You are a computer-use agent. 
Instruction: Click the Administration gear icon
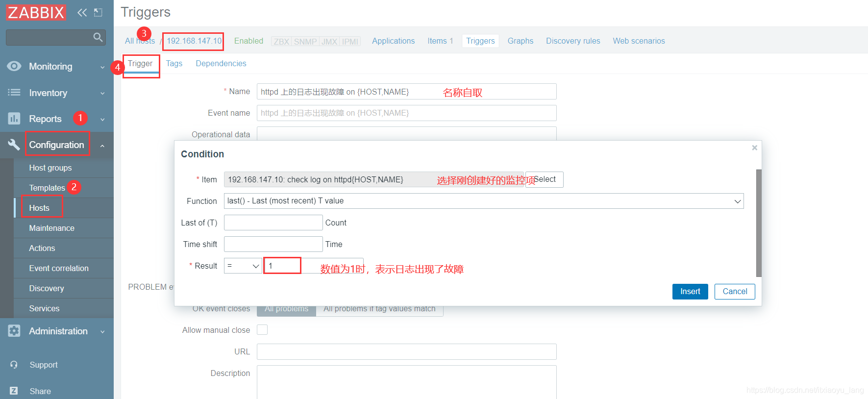pos(14,331)
